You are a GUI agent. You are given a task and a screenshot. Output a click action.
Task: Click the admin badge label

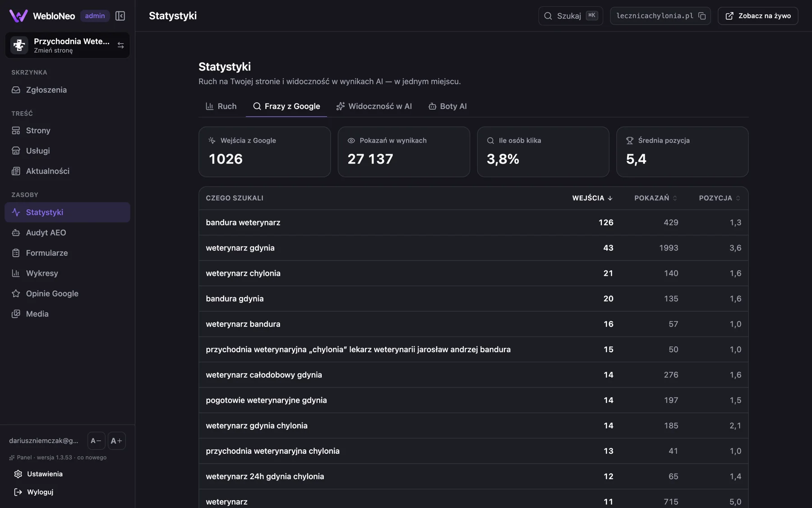click(95, 16)
